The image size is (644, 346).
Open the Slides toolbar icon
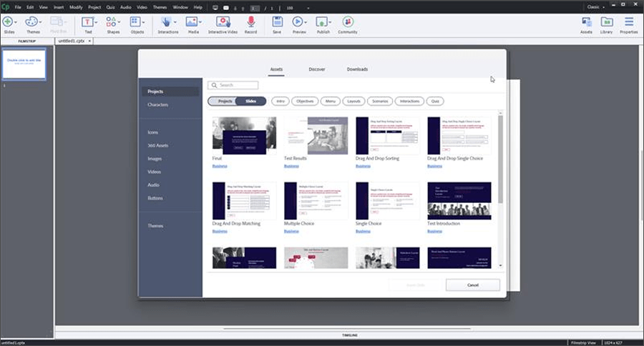click(x=7, y=21)
